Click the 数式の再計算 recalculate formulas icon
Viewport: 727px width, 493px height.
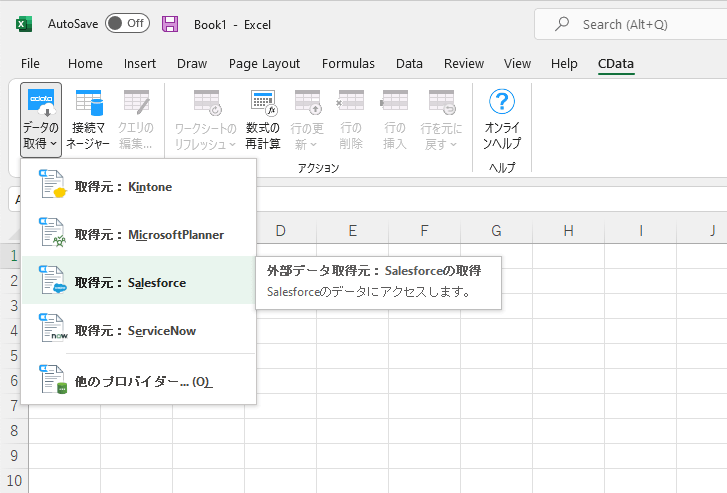coord(263,118)
